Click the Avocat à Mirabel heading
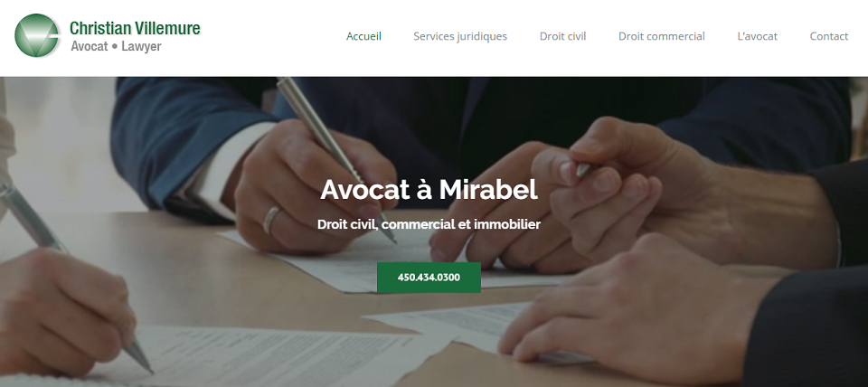This screenshot has height=387, width=868. point(429,190)
